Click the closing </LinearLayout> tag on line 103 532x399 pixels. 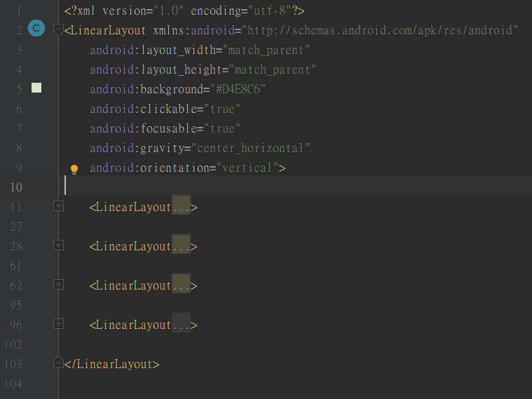click(111, 364)
